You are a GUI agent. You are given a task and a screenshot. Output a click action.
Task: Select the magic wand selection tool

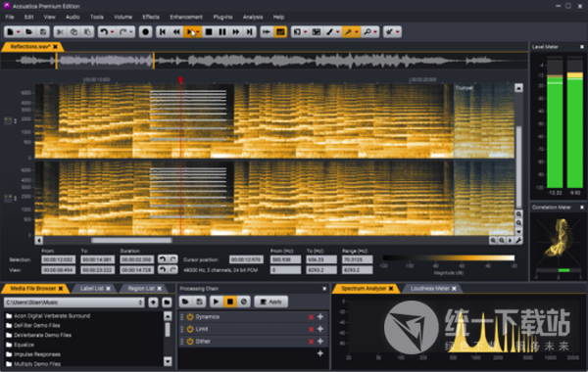click(x=348, y=32)
